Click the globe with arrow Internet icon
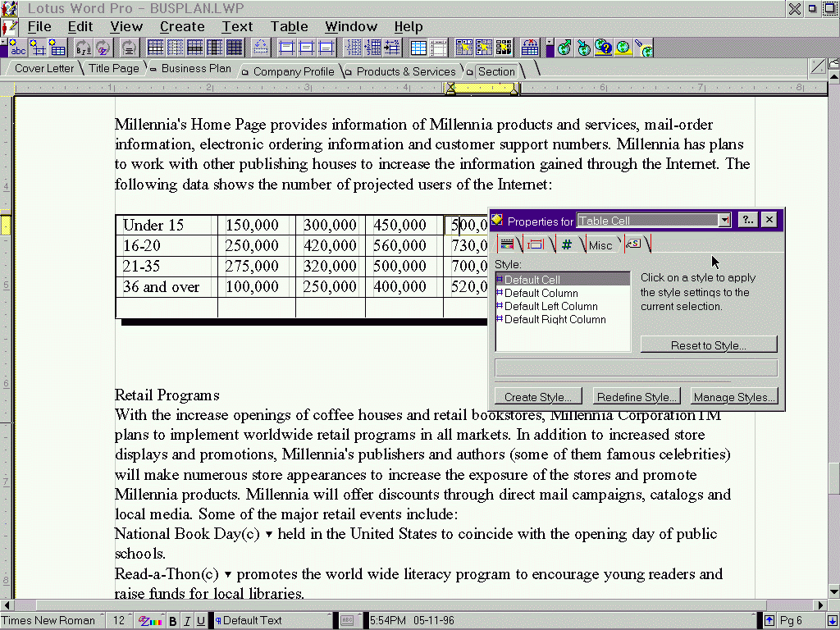The image size is (840, 630). (x=583, y=48)
